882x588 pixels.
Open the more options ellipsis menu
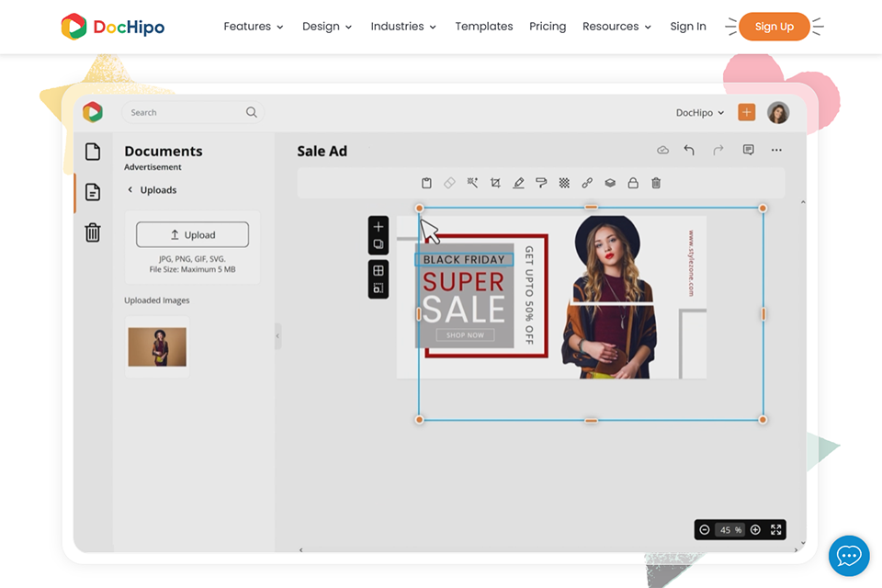(776, 150)
